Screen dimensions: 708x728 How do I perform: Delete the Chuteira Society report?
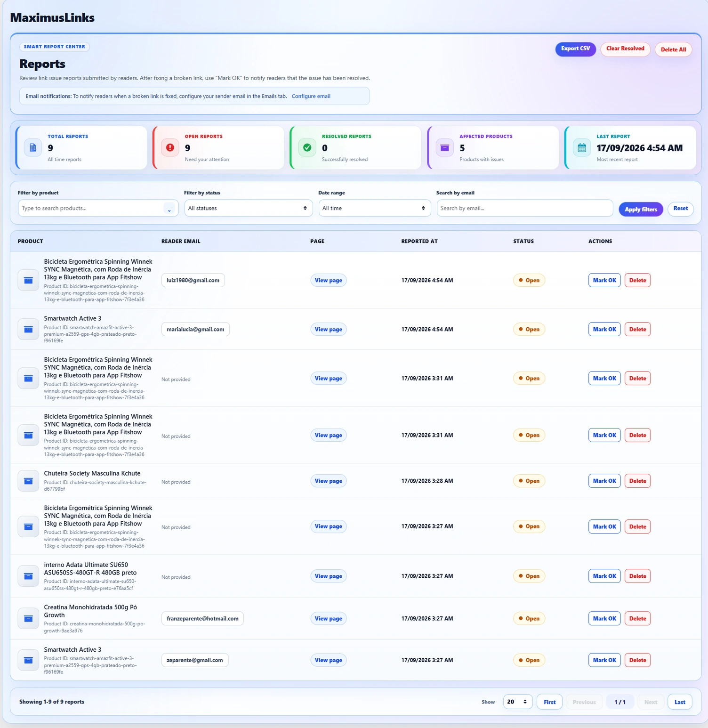tap(637, 481)
